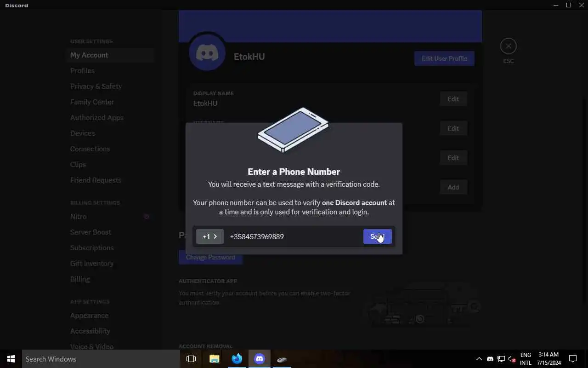Open Friend Requests settings
Viewport: 588px width, 368px height.
(x=110, y=180)
